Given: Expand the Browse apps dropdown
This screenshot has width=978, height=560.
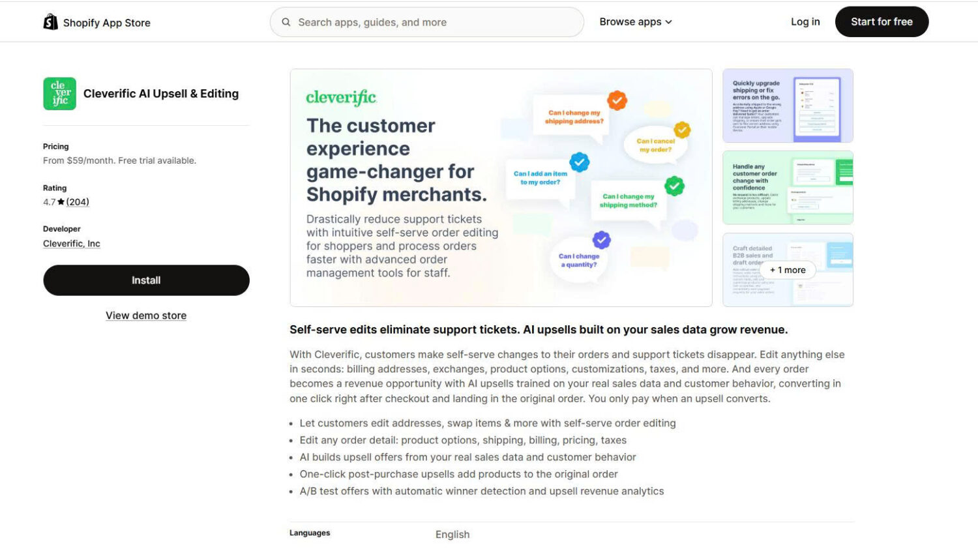Looking at the screenshot, I should click(636, 22).
